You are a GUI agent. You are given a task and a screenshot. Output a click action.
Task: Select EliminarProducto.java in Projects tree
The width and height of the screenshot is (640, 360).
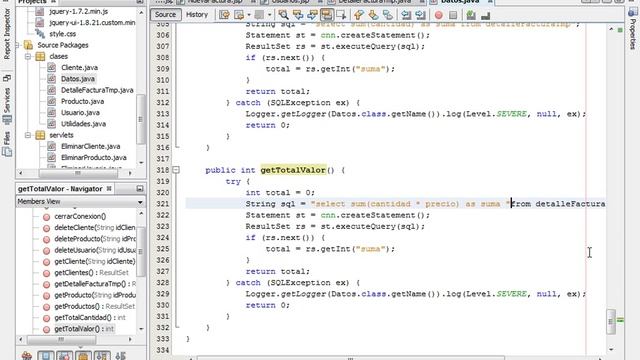(93, 158)
